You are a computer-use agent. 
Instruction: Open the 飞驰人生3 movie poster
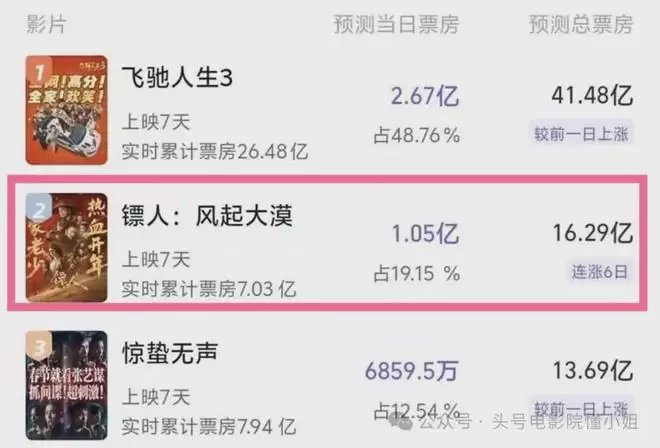pyautogui.click(x=68, y=110)
